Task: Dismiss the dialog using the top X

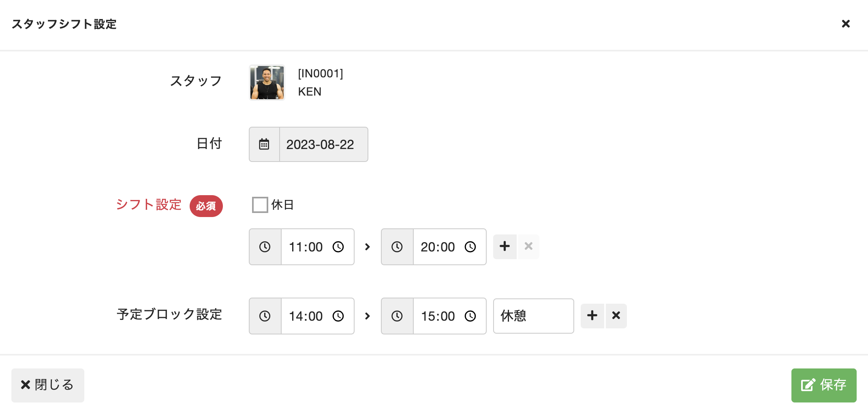Action: pyautogui.click(x=846, y=24)
